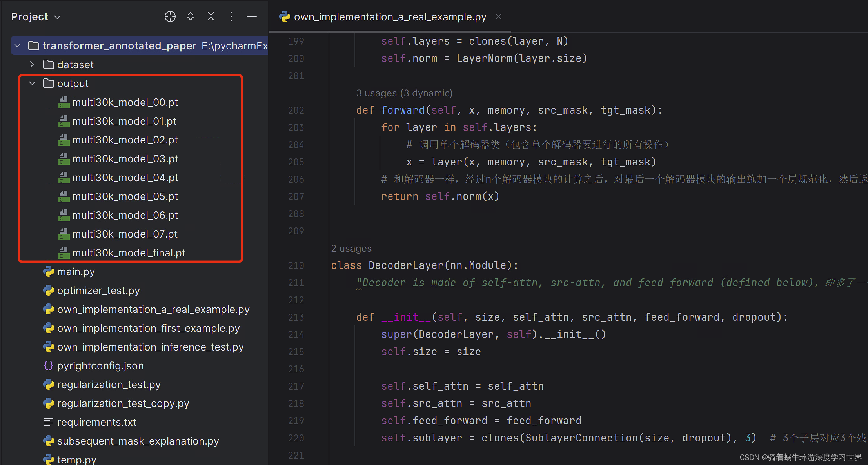Click 'return self.norm(x)' line

(440, 196)
